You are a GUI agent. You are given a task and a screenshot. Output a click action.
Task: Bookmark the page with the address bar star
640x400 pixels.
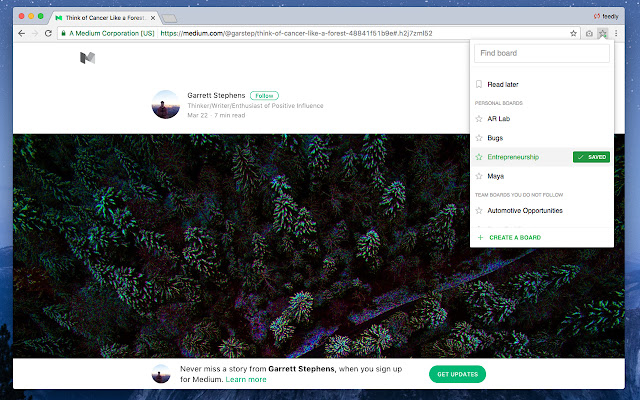coord(573,33)
